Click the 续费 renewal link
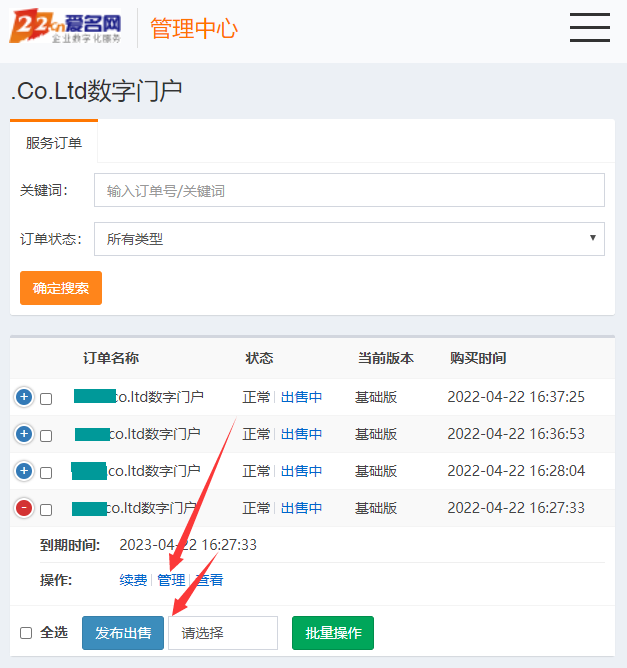This screenshot has height=668, width=627. [133, 580]
